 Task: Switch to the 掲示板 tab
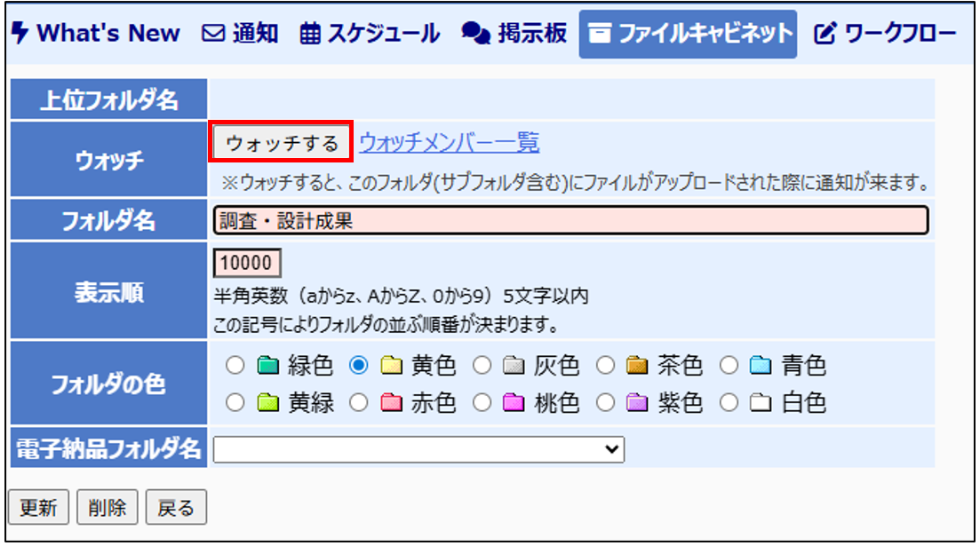pyautogui.click(x=514, y=34)
